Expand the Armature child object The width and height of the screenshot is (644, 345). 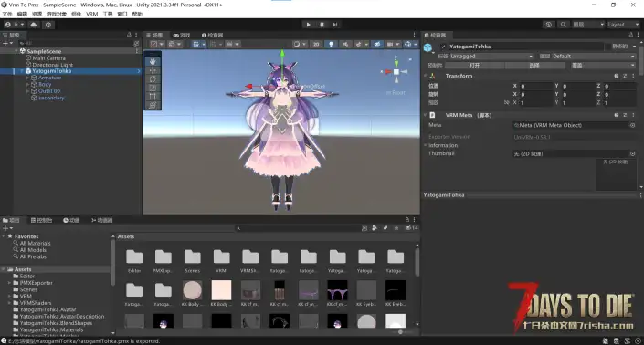tap(28, 78)
